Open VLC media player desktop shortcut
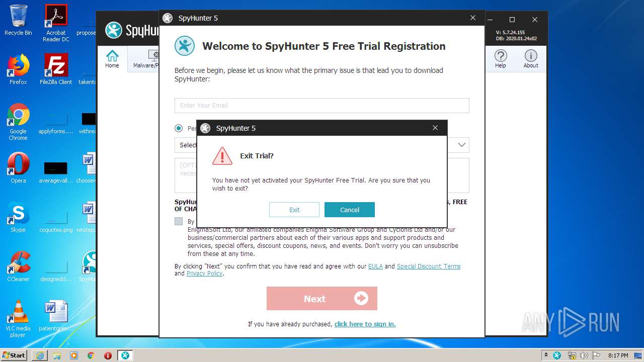 pyautogui.click(x=18, y=319)
